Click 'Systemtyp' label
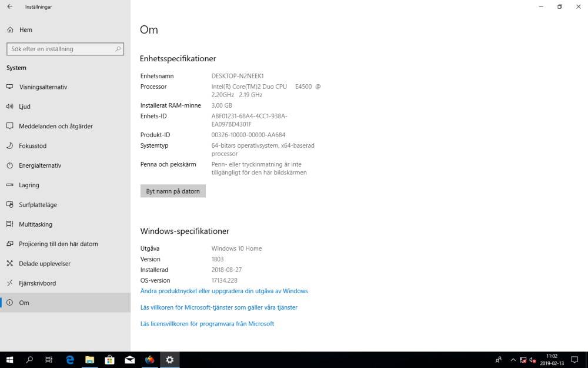The image size is (588, 368). tap(154, 145)
